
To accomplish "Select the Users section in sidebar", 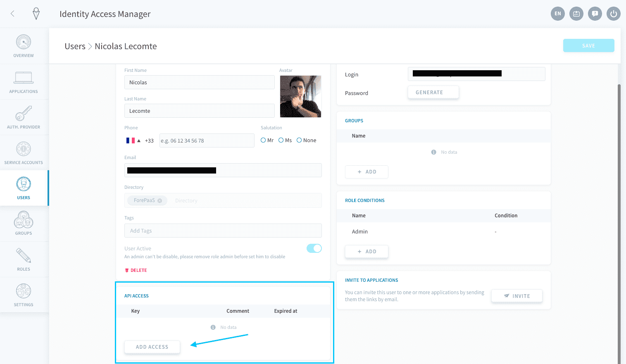I will coord(24,188).
